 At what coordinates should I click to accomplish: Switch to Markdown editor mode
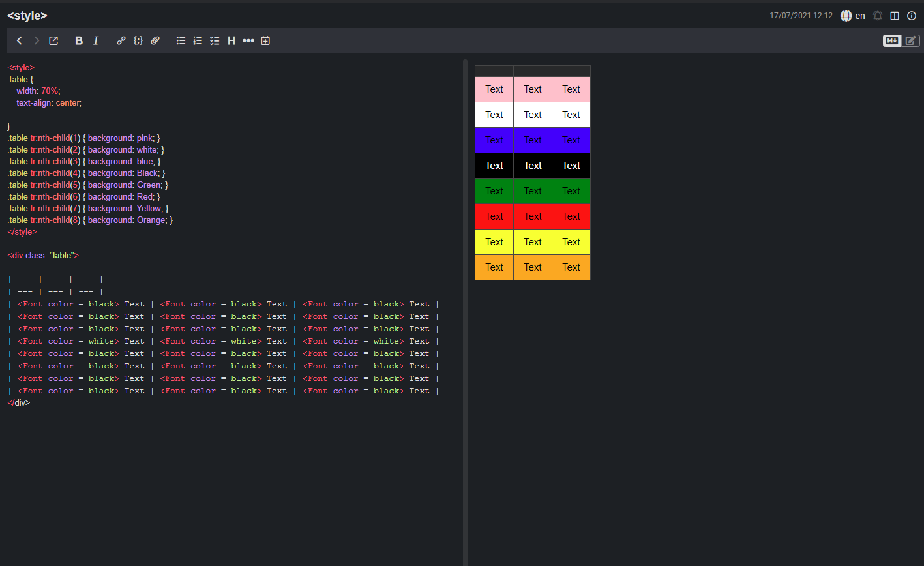892,40
